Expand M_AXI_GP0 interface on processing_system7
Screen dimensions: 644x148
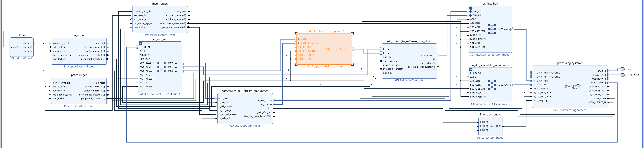pos(605,83)
